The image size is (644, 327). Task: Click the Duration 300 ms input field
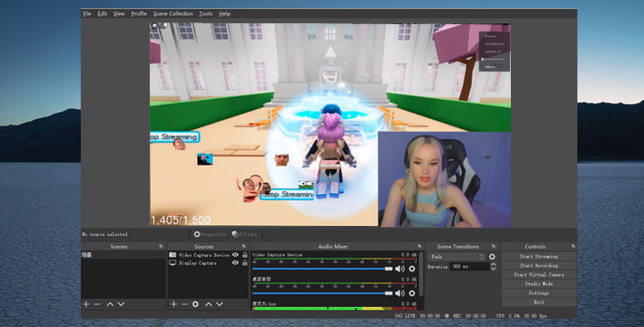pos(470,266)
